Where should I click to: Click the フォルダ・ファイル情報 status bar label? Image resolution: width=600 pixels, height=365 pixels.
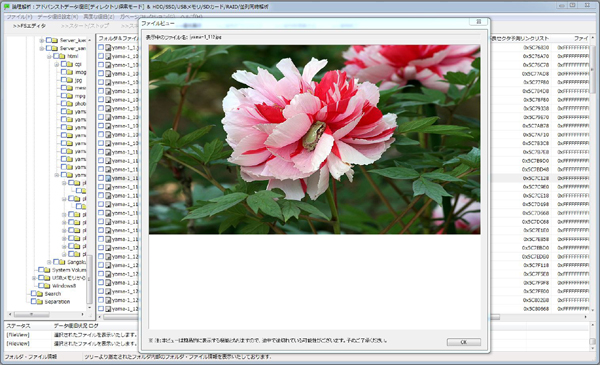[31, 357]
